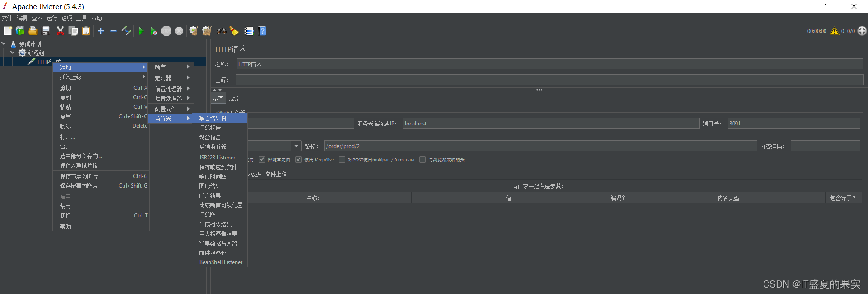Screen dimensions: 868x294
Task: Click the server name field showing localhost
Action: pyautogui.click(x=551, y=123)
